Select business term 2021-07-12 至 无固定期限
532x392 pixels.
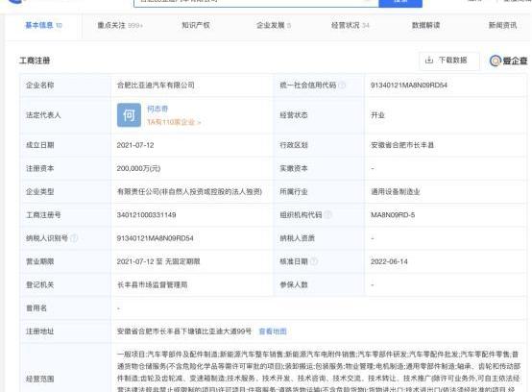(158, 261)
